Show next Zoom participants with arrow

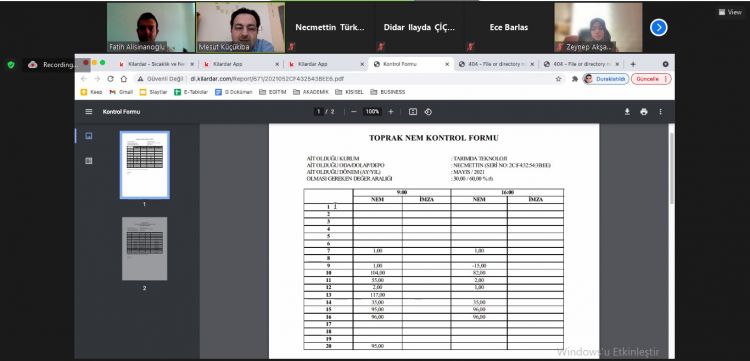[x=659, y=28]
